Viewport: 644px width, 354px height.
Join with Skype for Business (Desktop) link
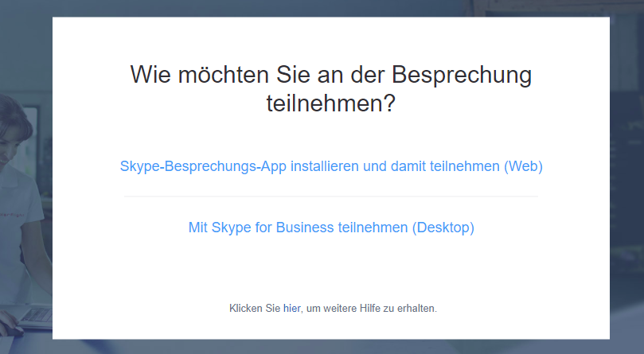[331, 228]
